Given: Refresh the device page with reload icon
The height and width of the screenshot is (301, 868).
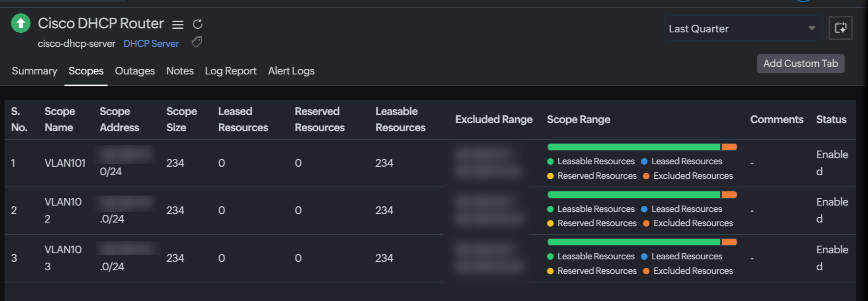Looking at the screenshot, I should [x=198, y=24].
